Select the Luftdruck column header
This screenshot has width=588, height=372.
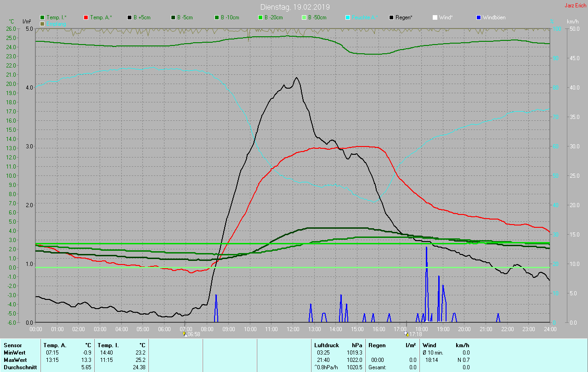(x=326, y=345)
